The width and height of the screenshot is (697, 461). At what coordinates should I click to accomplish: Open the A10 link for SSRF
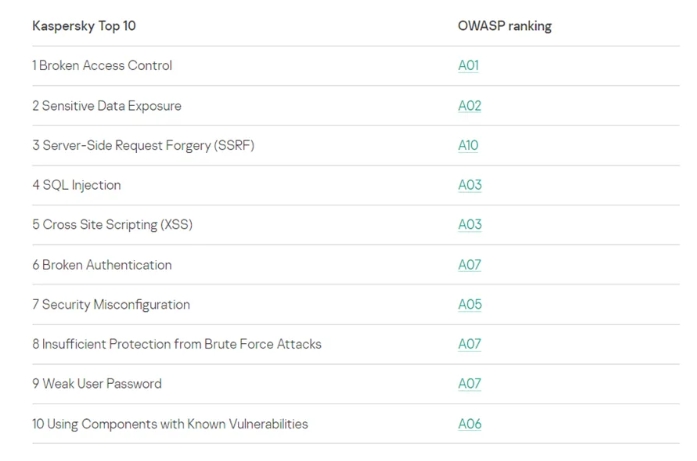(x=468, y=145)
